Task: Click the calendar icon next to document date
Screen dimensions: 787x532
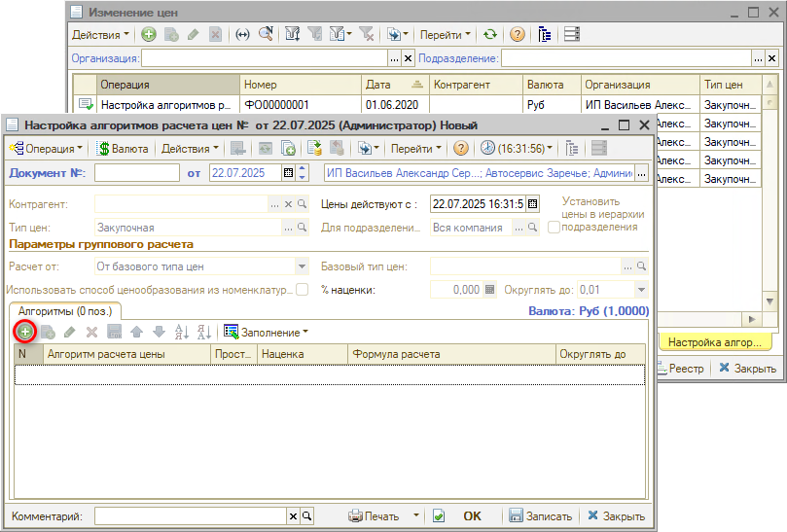Action: tap(288, 173)
